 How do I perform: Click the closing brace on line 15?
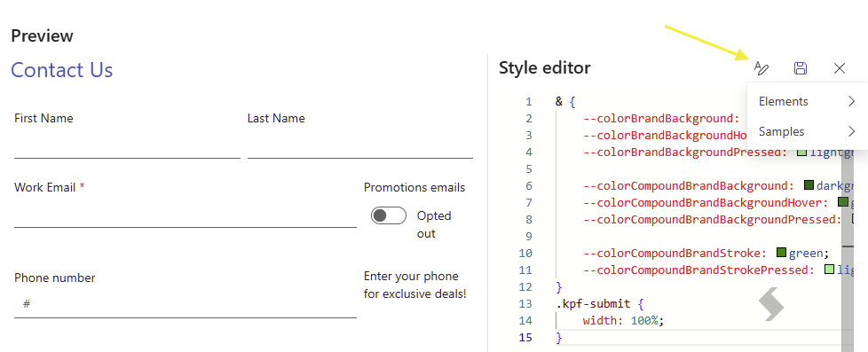pos(558,338)
